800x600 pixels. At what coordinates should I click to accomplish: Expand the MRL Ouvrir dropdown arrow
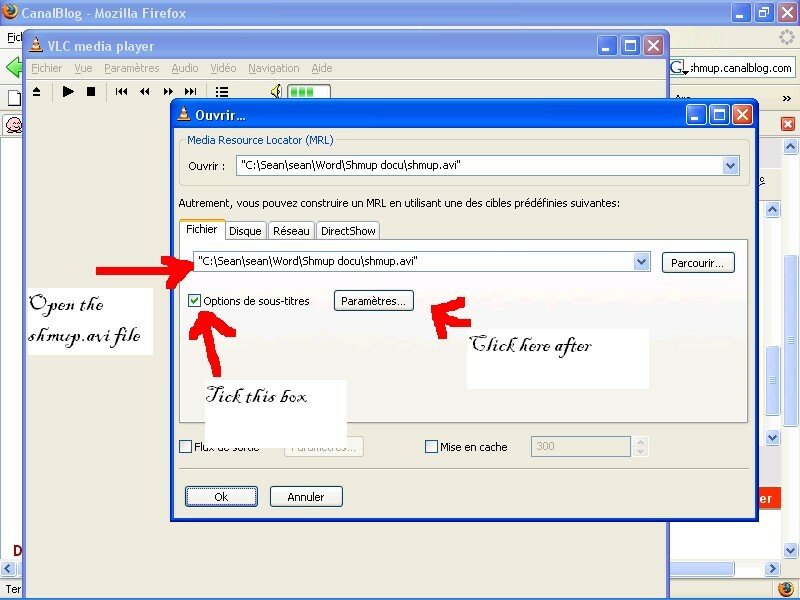pyautogui.click(x=731, y=165)
